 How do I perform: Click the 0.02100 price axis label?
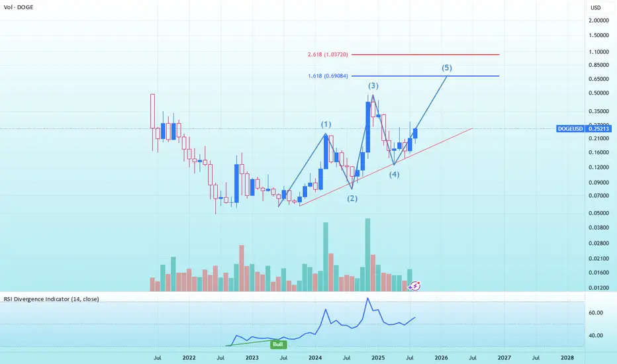coord(598,258)
